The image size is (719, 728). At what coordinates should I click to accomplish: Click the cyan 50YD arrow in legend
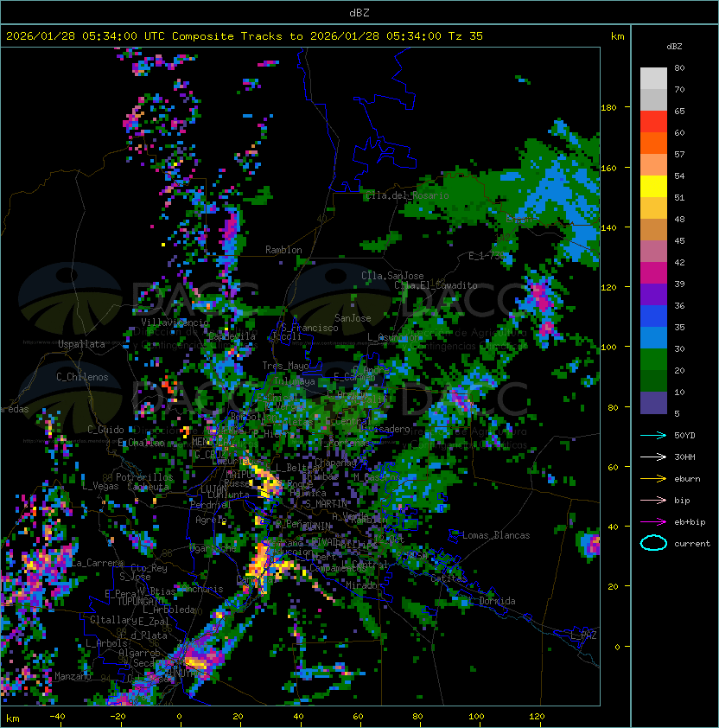tap(653, 435)
